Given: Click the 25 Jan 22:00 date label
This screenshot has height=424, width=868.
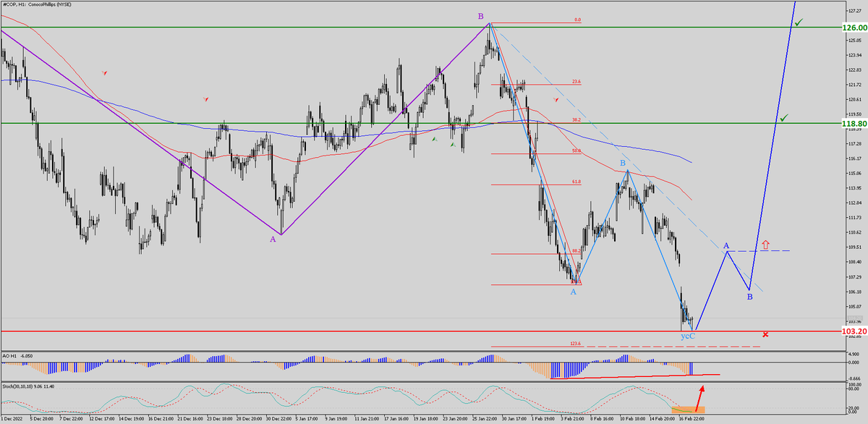Looking at the screenshot, I should [483, 419].
